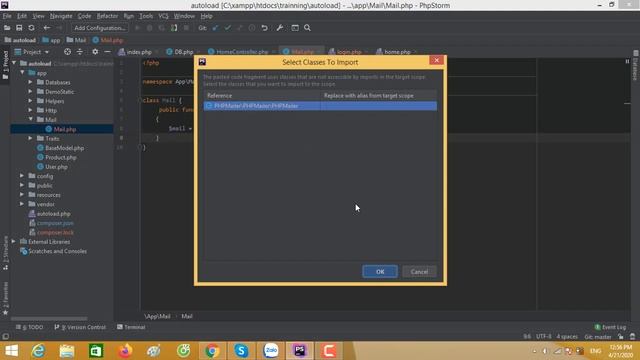
Task: Expand the Databases folder
Action: pyautogui.click(x=31, y=82)
